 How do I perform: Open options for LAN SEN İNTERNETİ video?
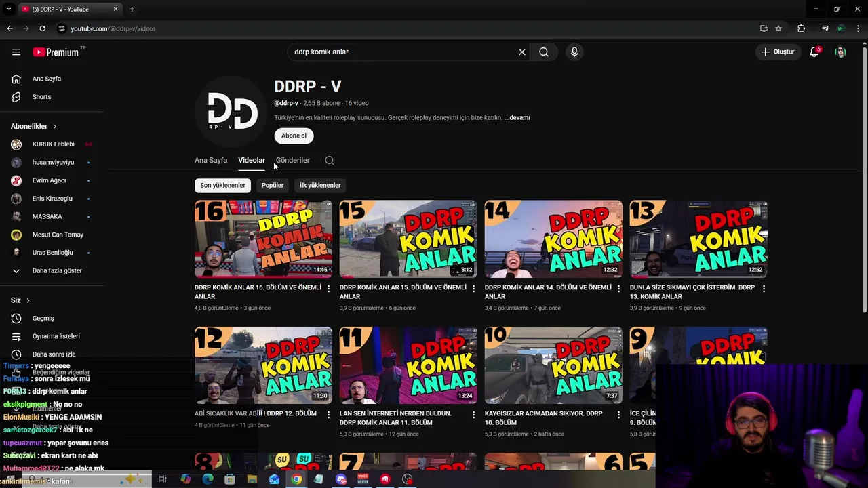[x=474, y=414]
